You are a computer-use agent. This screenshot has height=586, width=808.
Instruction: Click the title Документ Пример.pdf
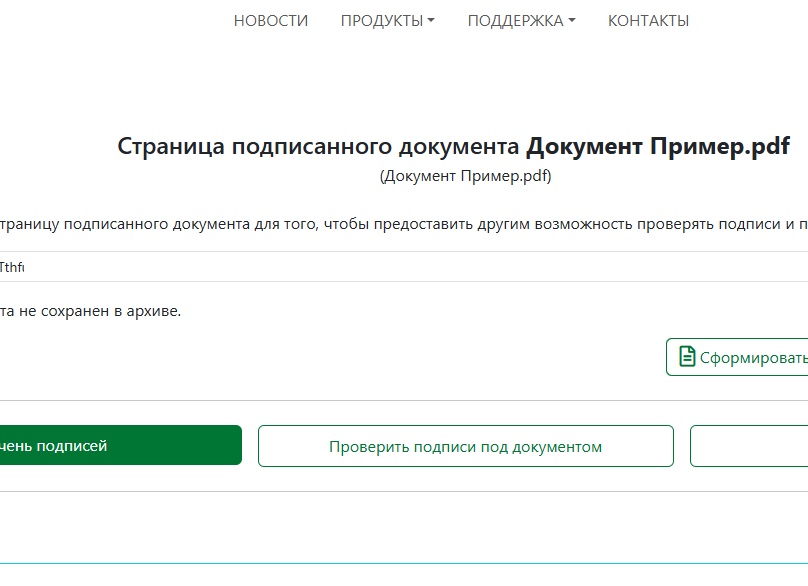658,146
